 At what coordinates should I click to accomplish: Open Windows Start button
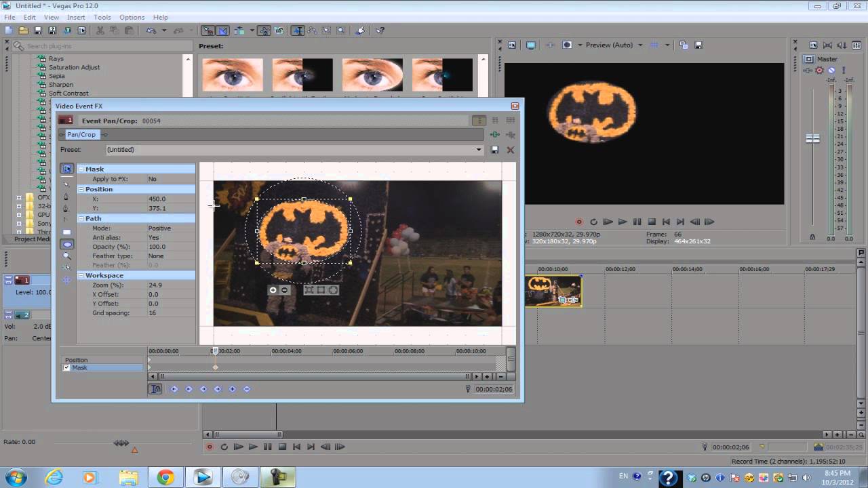tap(15, 477)
